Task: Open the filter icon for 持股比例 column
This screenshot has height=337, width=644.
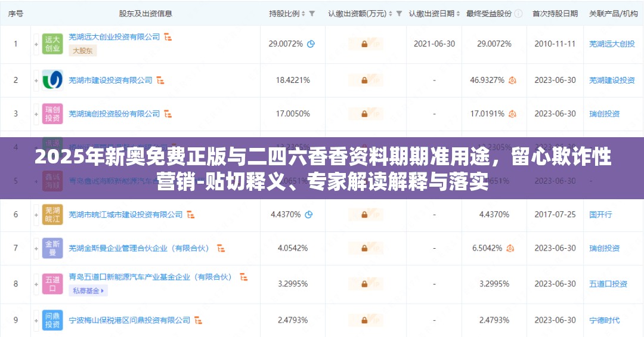Action: click(x=312, y=14)
